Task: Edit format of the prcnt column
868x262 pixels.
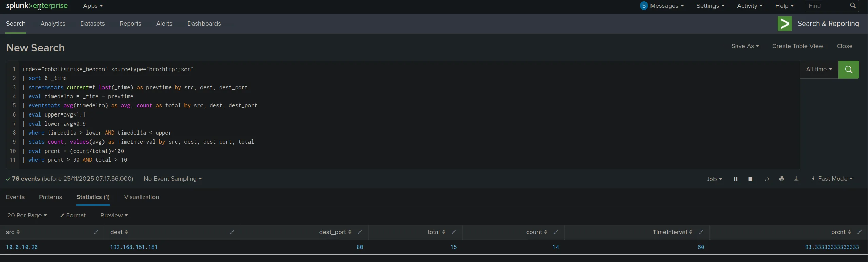Action: click(x=859, y=232)
